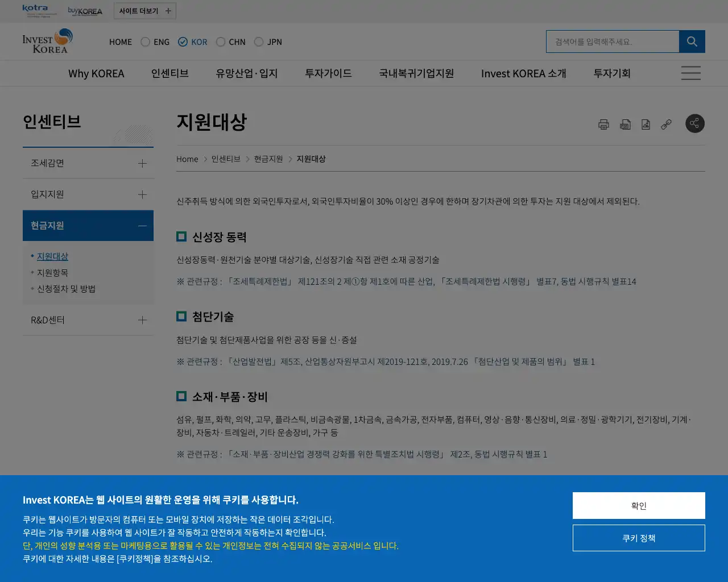Save the page as an image
Viewport: 728px width, 582px height.
[646, 124]
